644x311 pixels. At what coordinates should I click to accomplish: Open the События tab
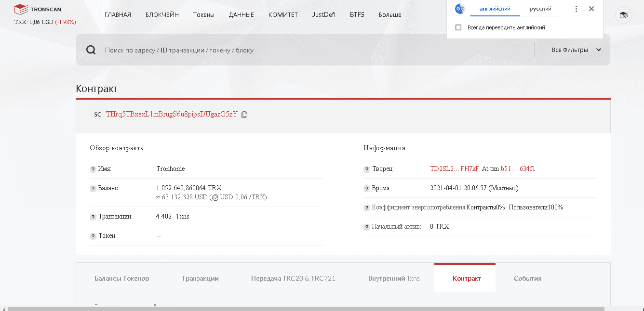(527, 278)
